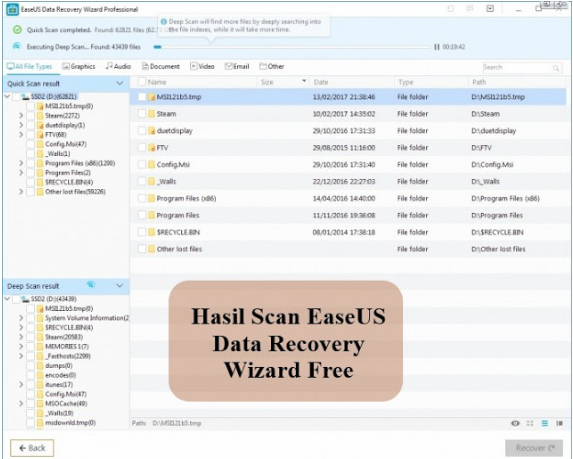Switch to thumbnail grid view icon
This screenshot has width=573, height=459.
[530, 423]
